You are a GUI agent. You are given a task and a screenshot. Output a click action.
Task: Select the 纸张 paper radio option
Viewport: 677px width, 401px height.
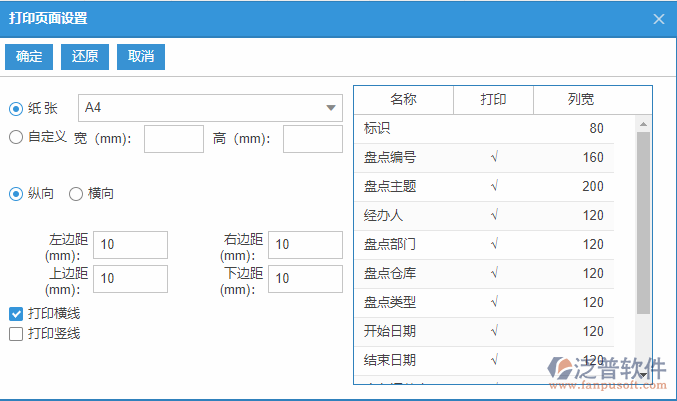click(16, 108)
